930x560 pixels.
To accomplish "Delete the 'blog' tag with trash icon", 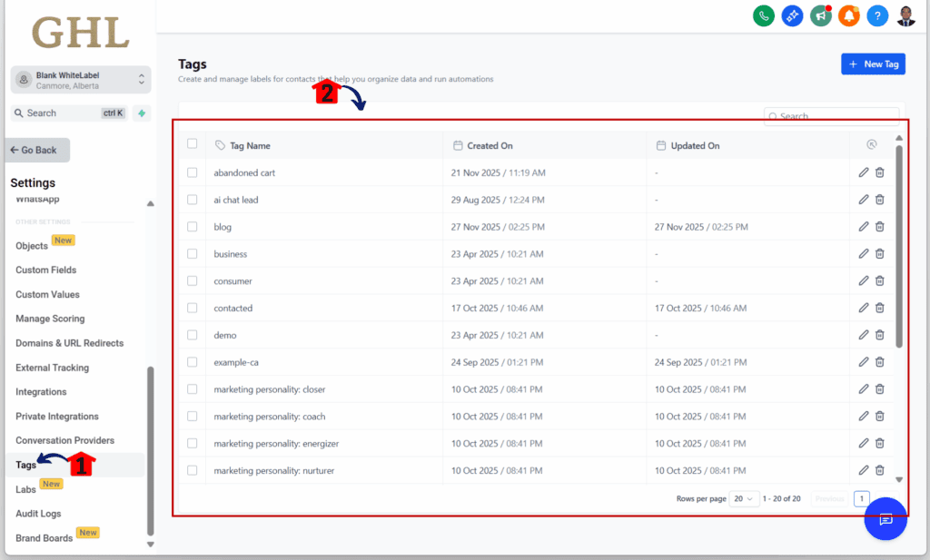I will tap(880, 227).
